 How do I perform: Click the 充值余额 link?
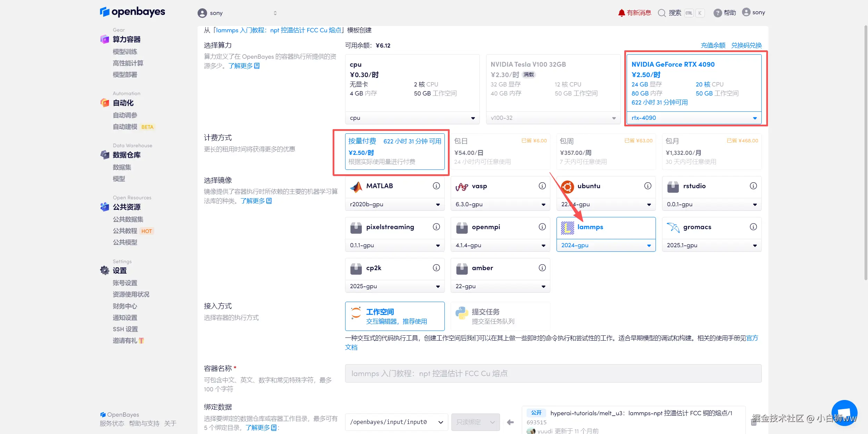click(x=713, y=45)
